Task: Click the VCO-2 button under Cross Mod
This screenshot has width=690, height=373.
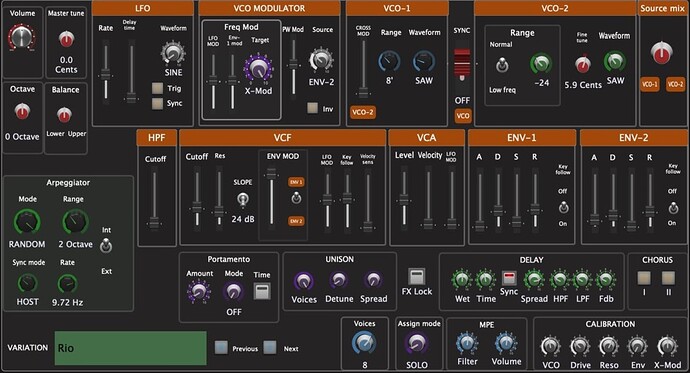Action: (x=363, y=112)
